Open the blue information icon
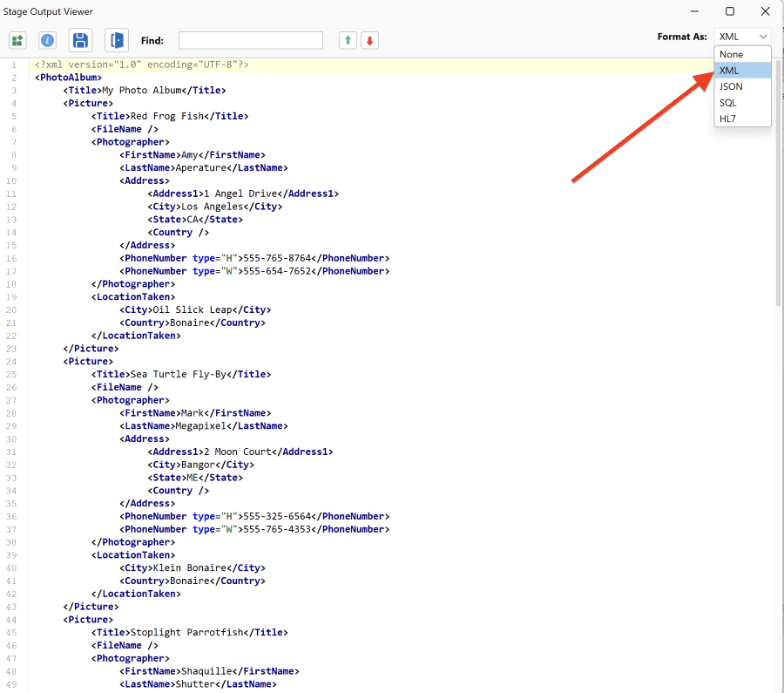The height and width of the screenshot is (693, 784). (x=48, y=40)
